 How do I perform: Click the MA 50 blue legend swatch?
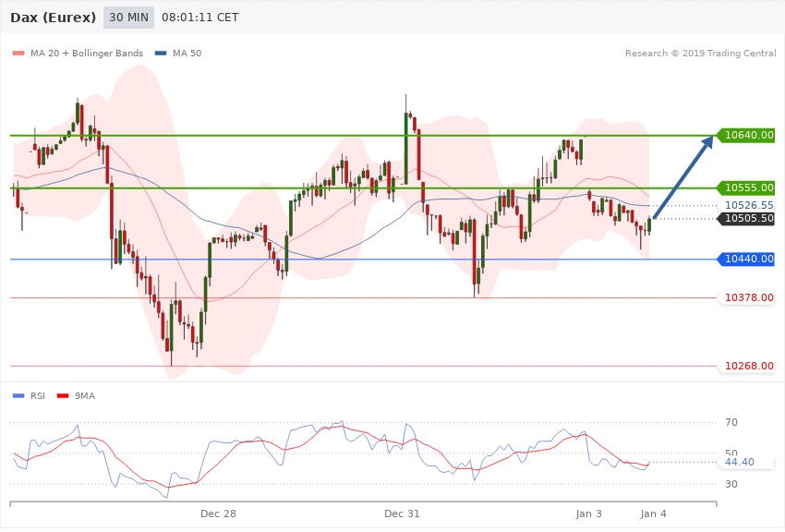tap(161, 53)
